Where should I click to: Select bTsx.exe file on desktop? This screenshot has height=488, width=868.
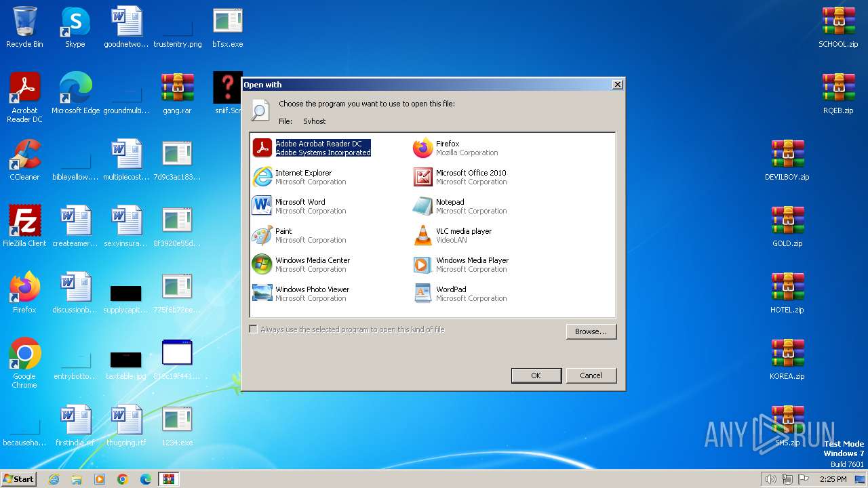point(228,28)
